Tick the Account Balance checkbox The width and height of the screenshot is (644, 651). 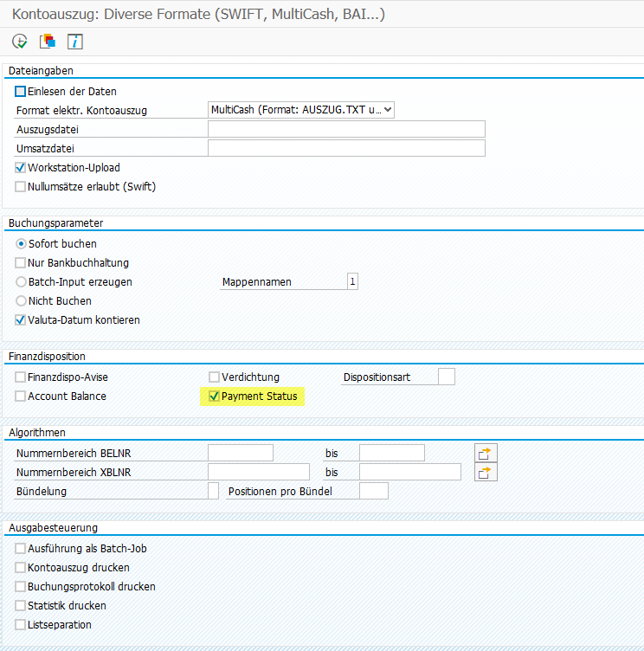point(21,396)
